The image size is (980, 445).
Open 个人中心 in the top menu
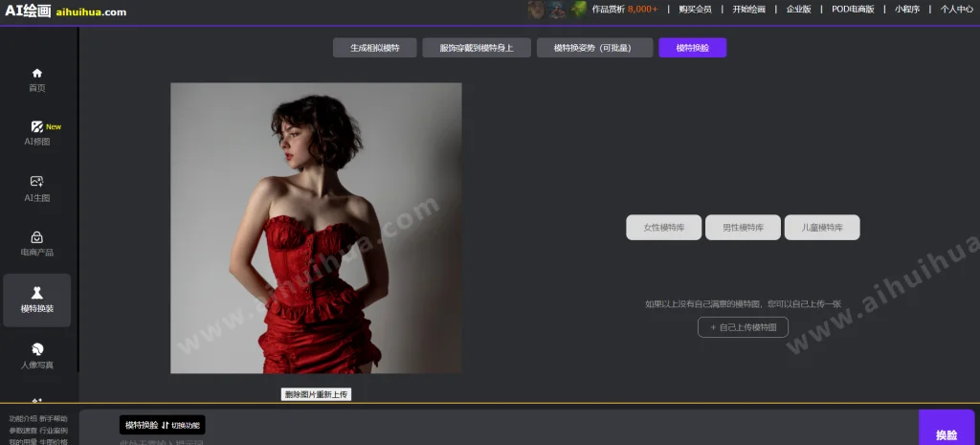957,10
